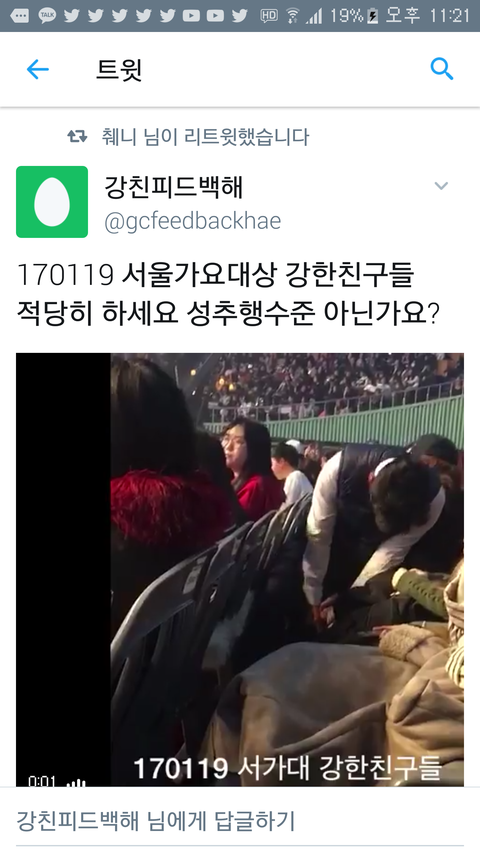The width and height of the screenshot is (480, 853).
Task: Tap the tweet text about 서울가요대상
Action: click(x=228, y=294)
